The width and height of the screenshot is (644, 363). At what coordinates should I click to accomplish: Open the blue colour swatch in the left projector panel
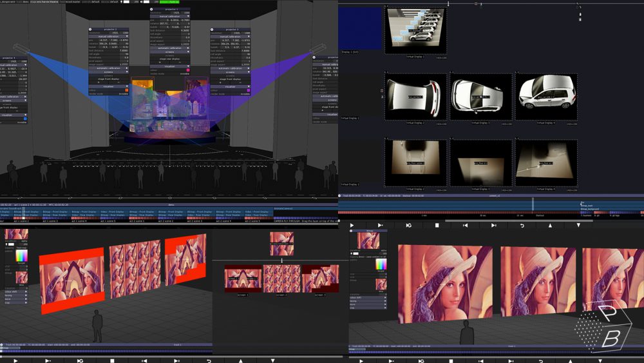click(x=26, y=119)
